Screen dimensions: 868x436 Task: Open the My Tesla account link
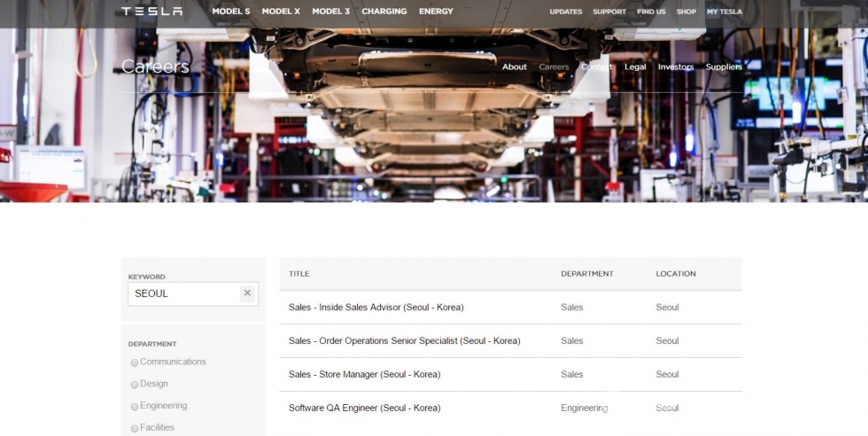click(x=725, y=12)
